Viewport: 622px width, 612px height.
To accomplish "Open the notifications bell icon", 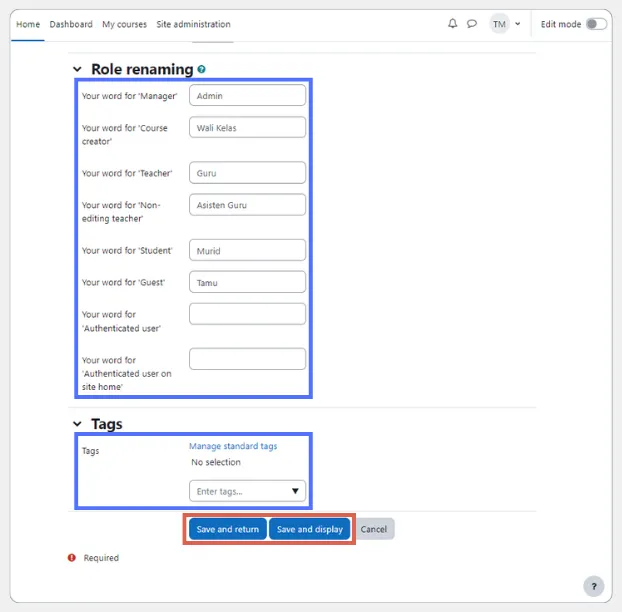I will [452, 23].
